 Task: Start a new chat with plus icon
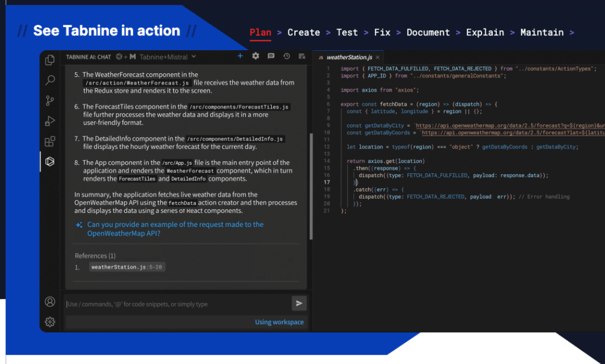pyautogui.click(x=240, y=56)
